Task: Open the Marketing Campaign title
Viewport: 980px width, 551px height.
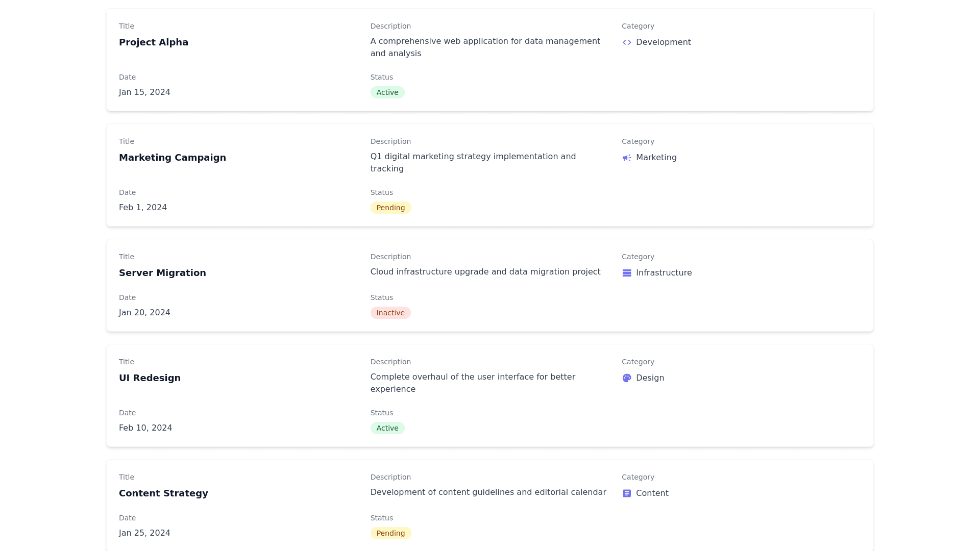Action: [173, 158]
